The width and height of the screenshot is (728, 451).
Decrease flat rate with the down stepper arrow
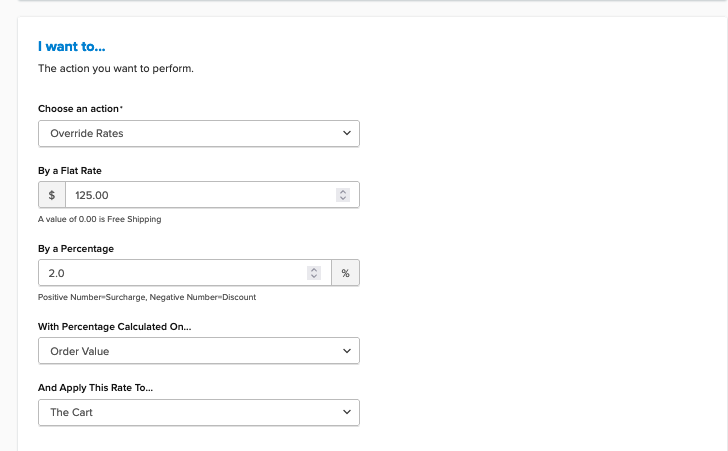[x=343, y=198]
